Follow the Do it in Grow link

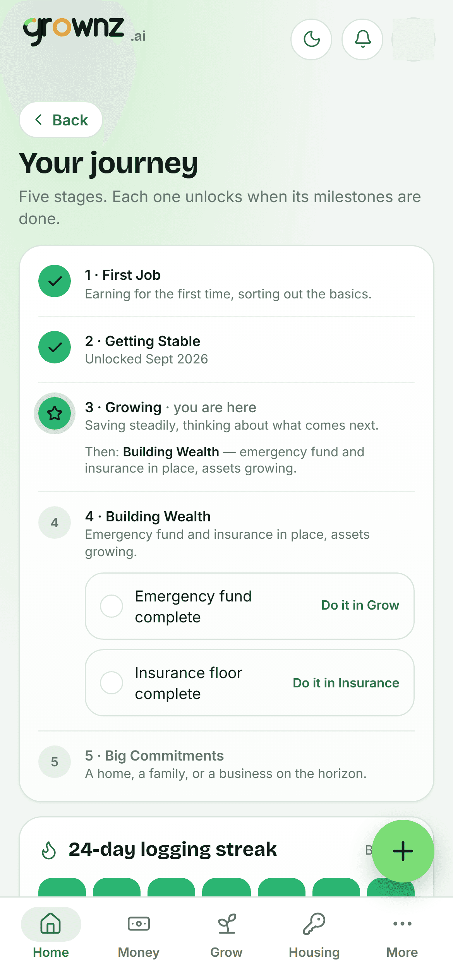click(360, 605)
